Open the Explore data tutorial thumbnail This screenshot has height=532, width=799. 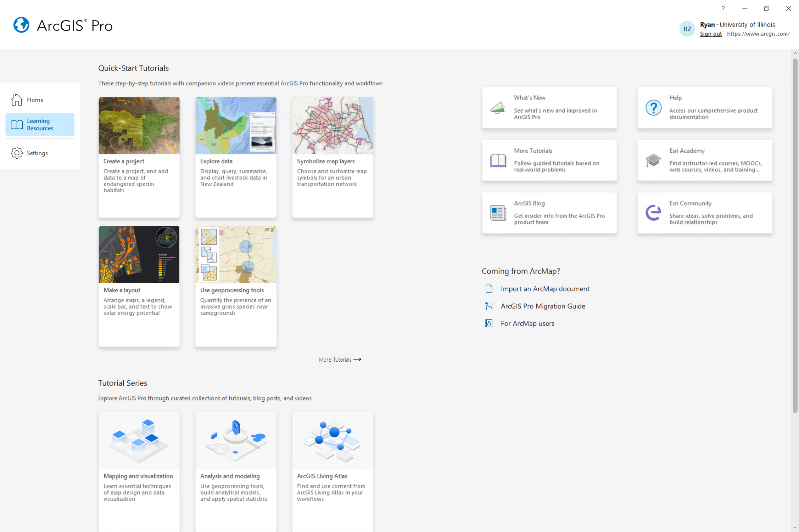[236, 125]
